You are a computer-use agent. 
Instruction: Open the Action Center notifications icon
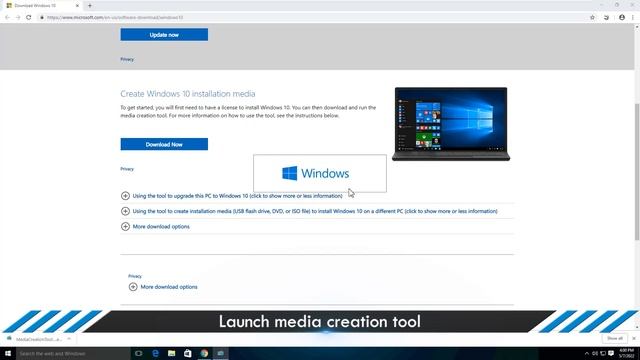pyautogui.click(x=611, y=353)
